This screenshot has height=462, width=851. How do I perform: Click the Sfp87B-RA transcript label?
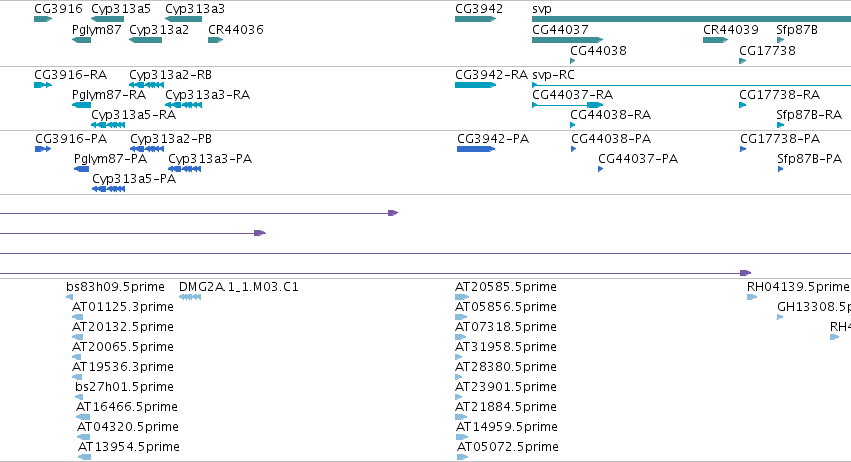coord(809,115)
